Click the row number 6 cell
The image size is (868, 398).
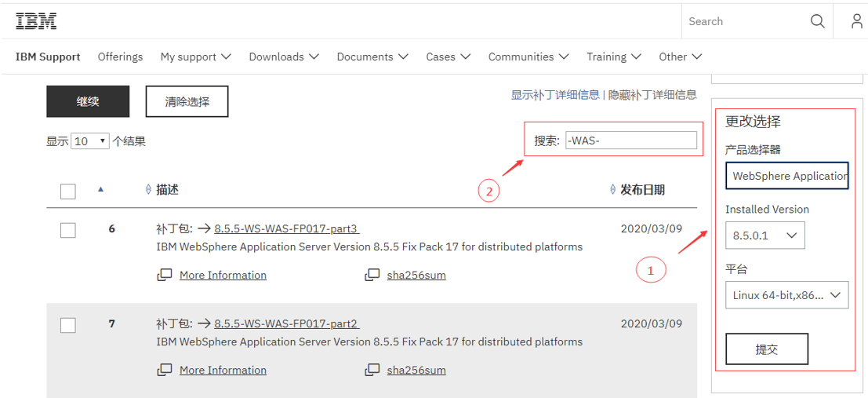tap(112, 228)
